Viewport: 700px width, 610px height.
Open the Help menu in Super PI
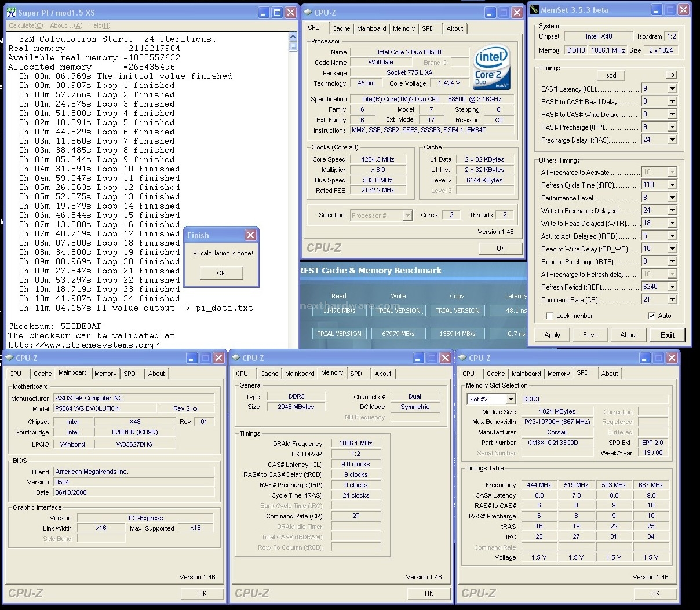[x=100, y=25]
